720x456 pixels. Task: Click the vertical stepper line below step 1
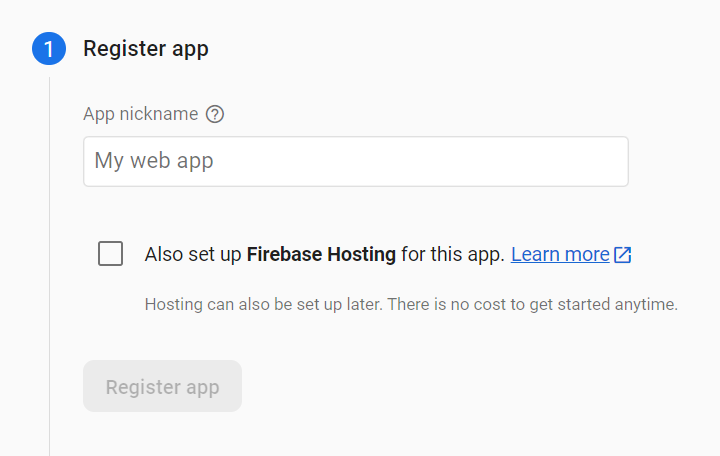point(50,266)
